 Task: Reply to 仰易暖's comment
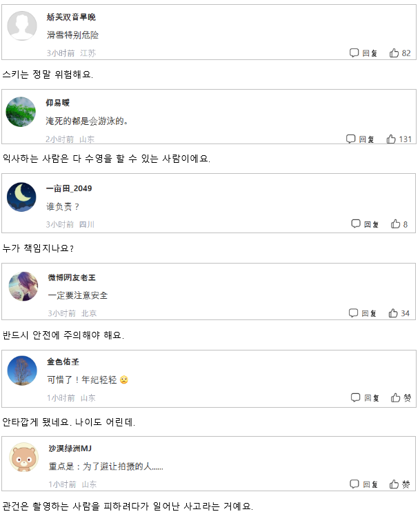tap(360, 139)
